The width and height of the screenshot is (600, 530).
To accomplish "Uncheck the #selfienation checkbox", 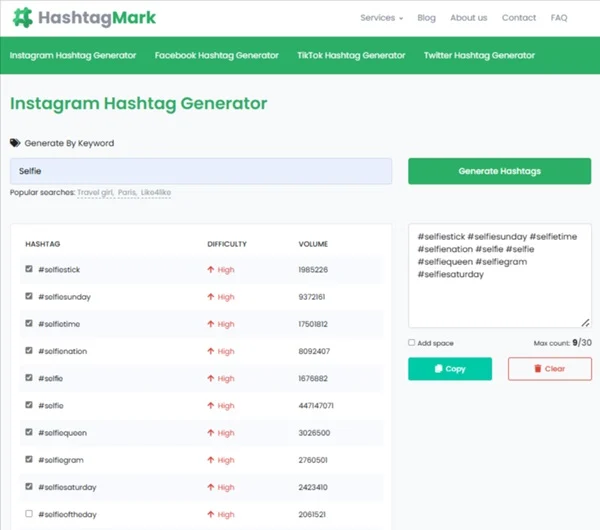I will (x=29, y=350).
